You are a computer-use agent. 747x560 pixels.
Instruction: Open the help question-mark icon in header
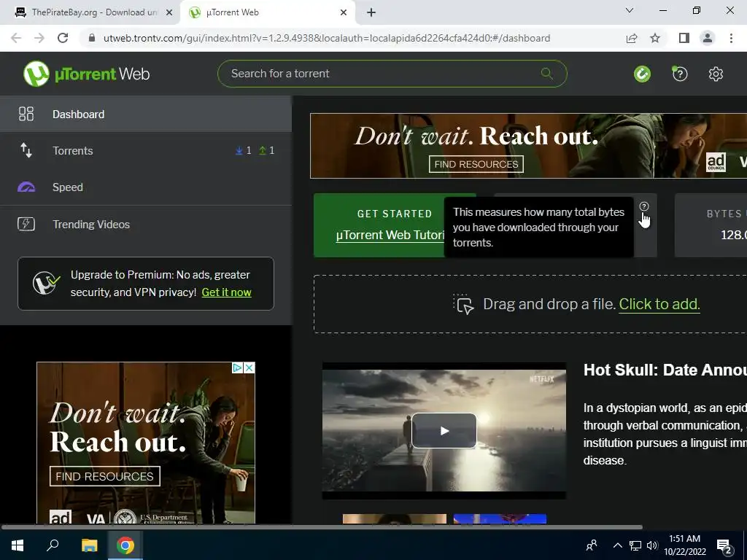pyautogui.click(x=680, y=74)
